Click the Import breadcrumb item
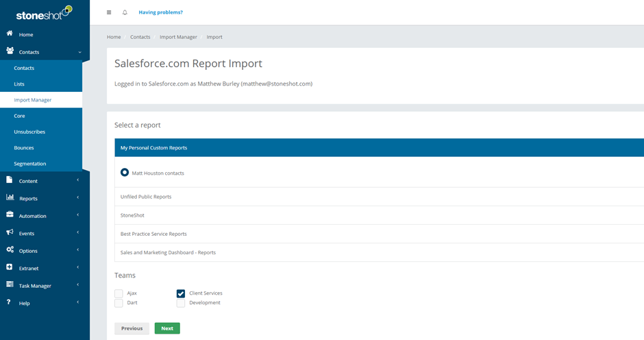644x340 pixels. tap(214, 37)
